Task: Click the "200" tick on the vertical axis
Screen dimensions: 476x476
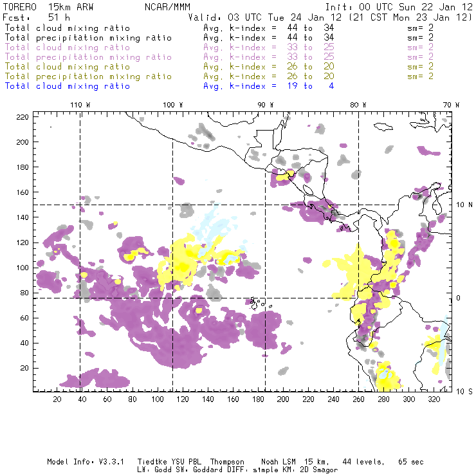Action: (x=23, y=142)
